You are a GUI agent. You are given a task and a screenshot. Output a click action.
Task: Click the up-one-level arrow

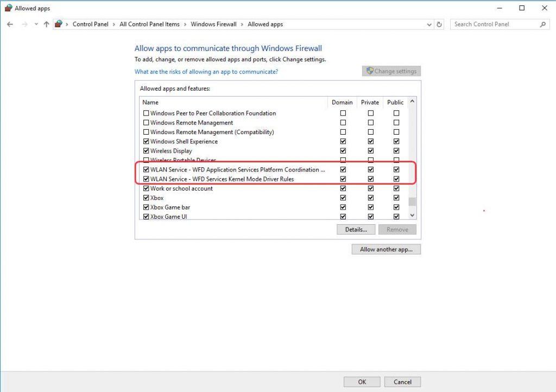[x=47, y=24]
